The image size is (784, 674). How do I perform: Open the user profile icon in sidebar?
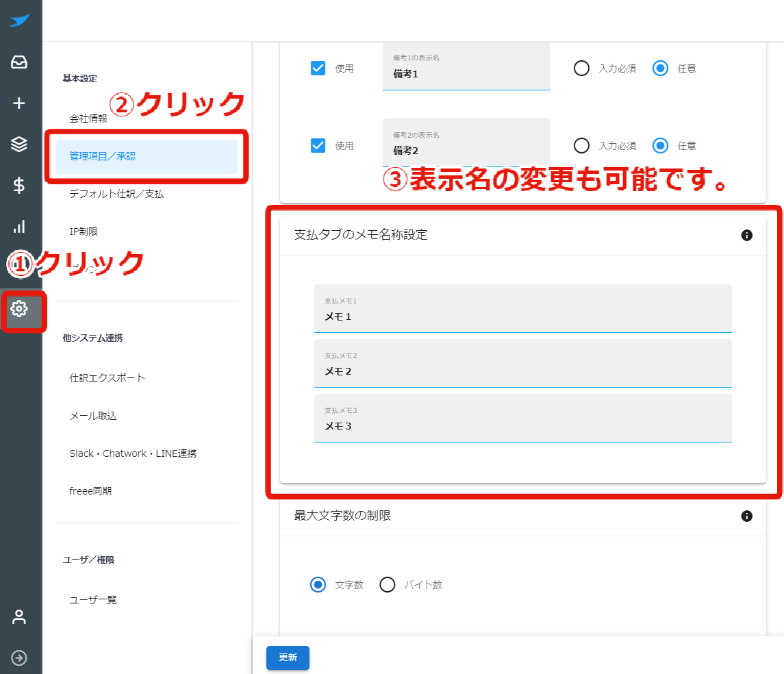pos(19,616)
